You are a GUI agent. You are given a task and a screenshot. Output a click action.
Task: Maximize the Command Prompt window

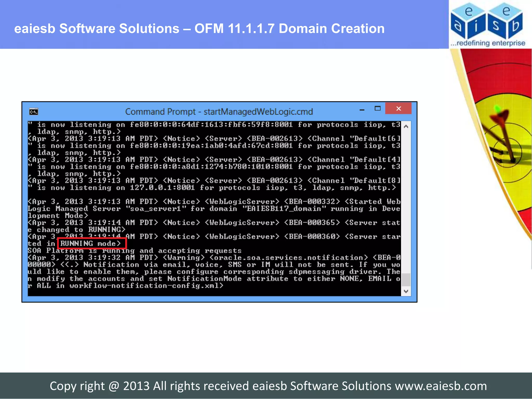coord(378,109)
